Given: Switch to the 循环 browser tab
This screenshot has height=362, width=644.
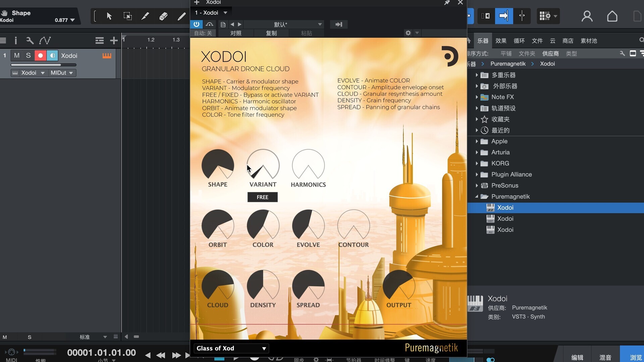Looking at the screenshot, I should [x=519, y=41].
